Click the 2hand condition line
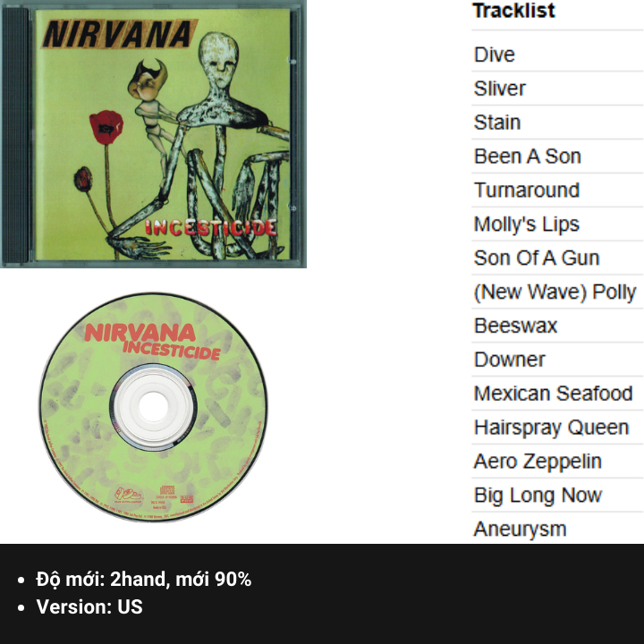644x644 pixels. (x=144, y=579)
